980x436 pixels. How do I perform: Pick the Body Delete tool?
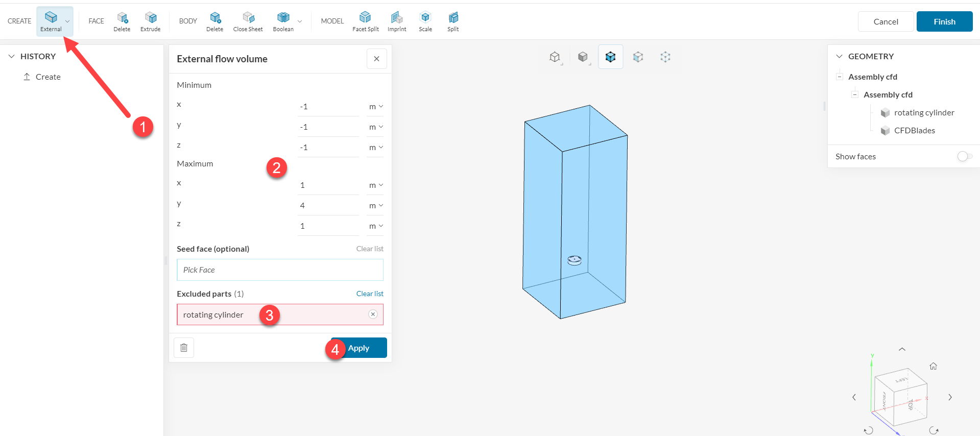215,21
